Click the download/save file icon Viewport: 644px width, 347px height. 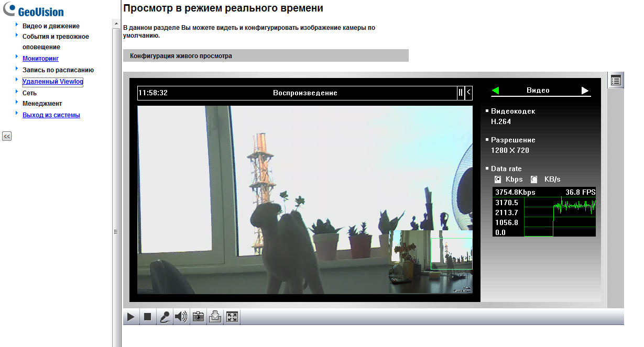click(x=215, y=317)
